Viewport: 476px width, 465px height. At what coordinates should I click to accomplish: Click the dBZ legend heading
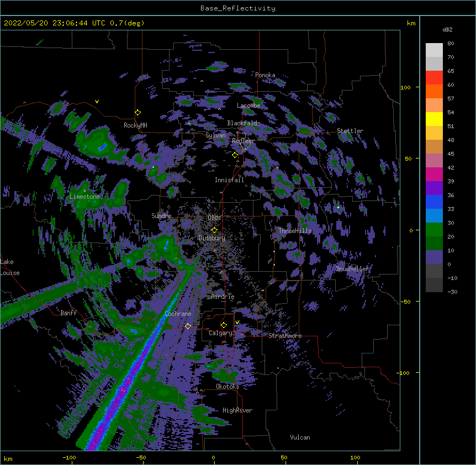coord(447,30)
